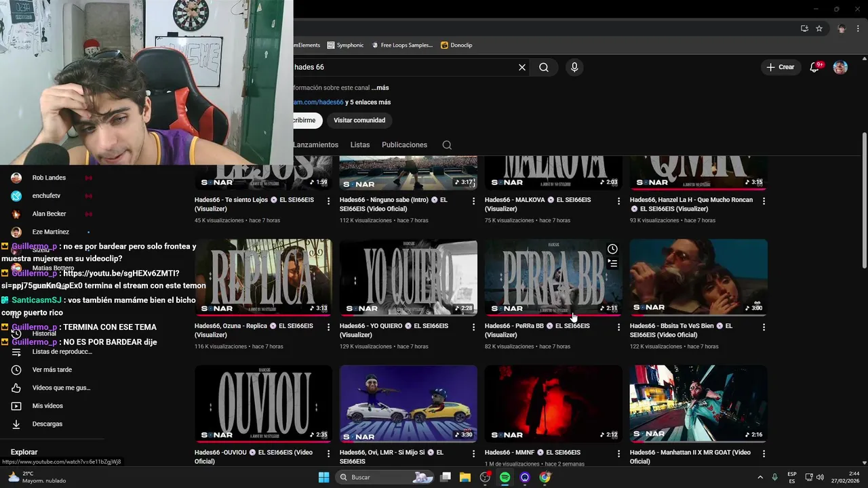Screen dimensions: 868x488
Task: Click the YouTube search magnifier button
Action: click(x=544, y=67)
